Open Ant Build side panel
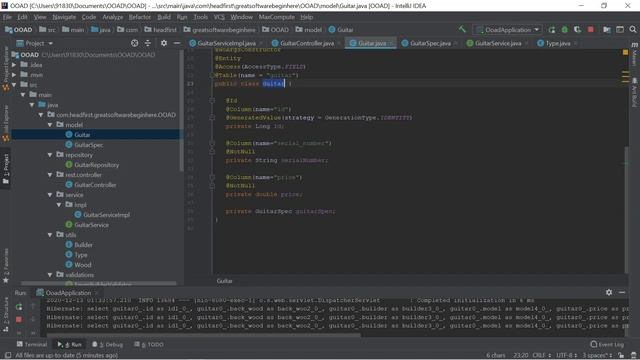 click(634, 92)
